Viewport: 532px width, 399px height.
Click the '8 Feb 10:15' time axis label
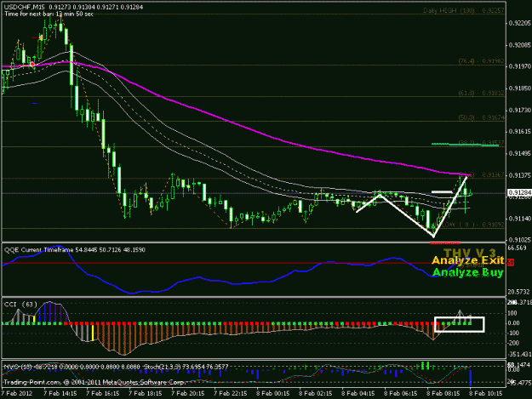click(486, 393)
